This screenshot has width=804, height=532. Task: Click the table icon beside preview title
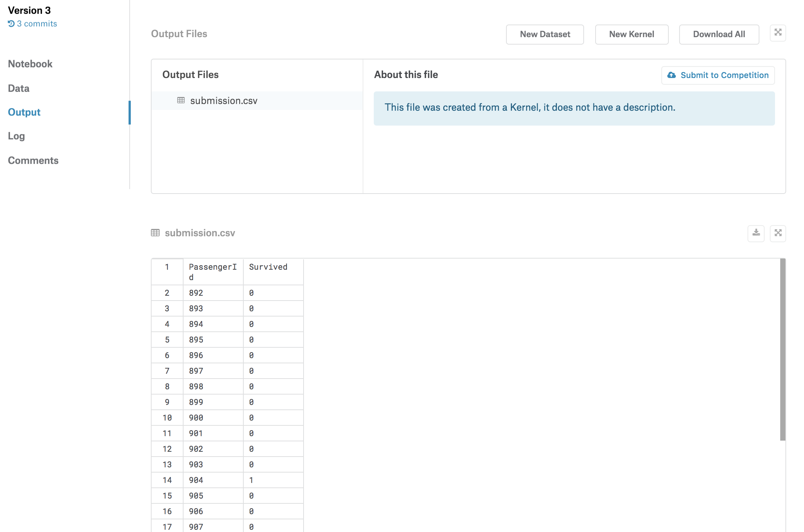(x=155, y=233)
